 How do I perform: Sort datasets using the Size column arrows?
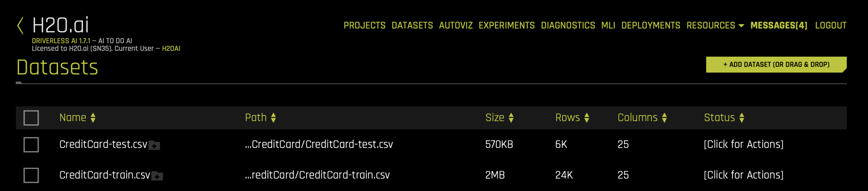point(512,117)
